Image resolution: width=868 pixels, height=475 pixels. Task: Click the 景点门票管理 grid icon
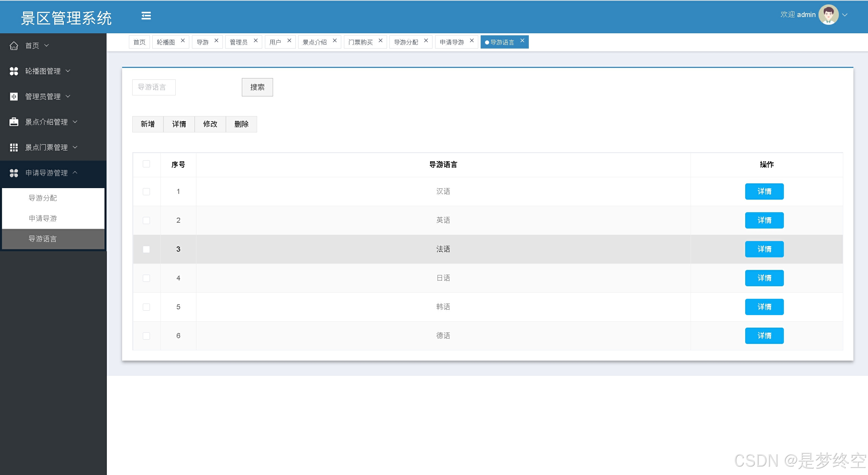tap(14, 147)
